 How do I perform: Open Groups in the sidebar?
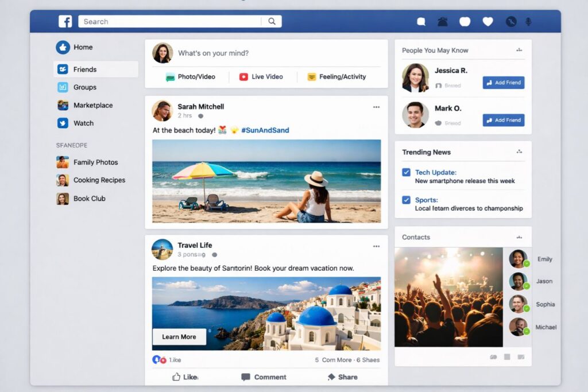click(x=84, y=87)
